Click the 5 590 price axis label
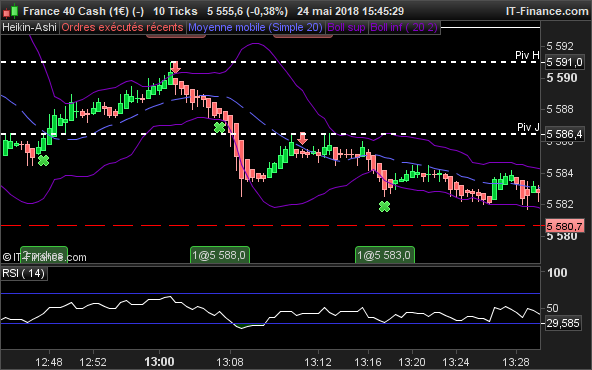 562,78
